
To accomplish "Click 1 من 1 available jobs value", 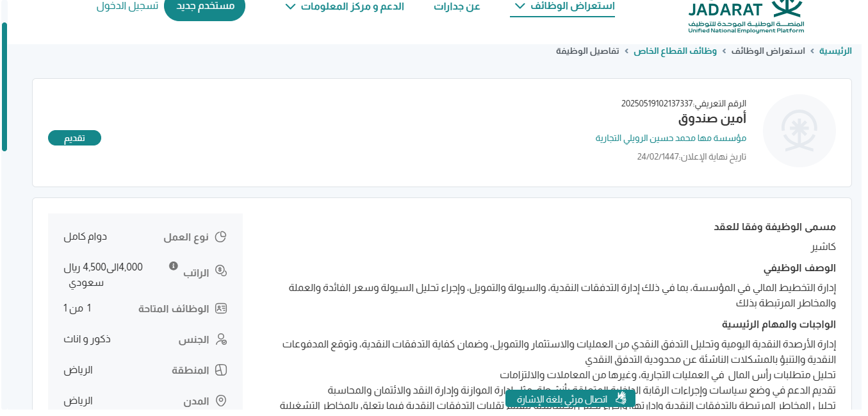I will click(78, 308).
